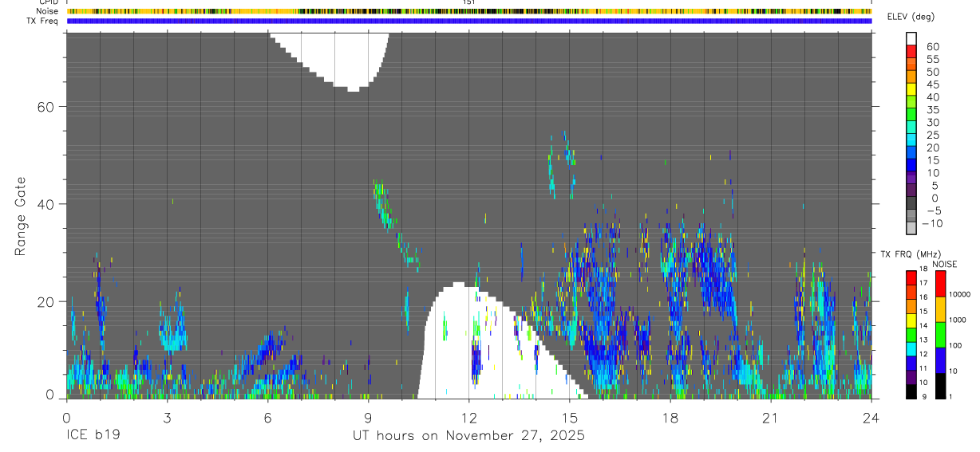Click the '−10' label on ELEV colorbar

tap(933, 223)
